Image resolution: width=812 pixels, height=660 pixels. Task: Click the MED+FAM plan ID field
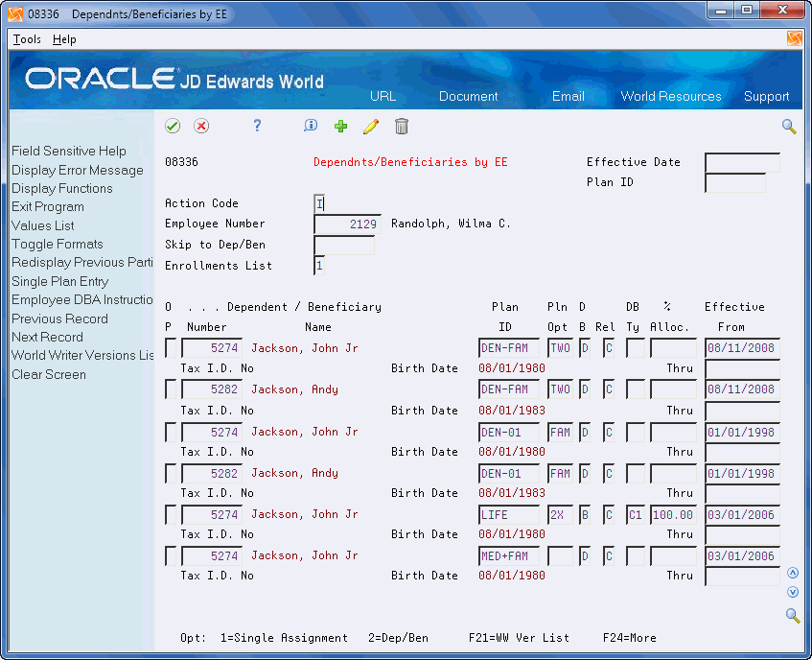pos(508,555)
